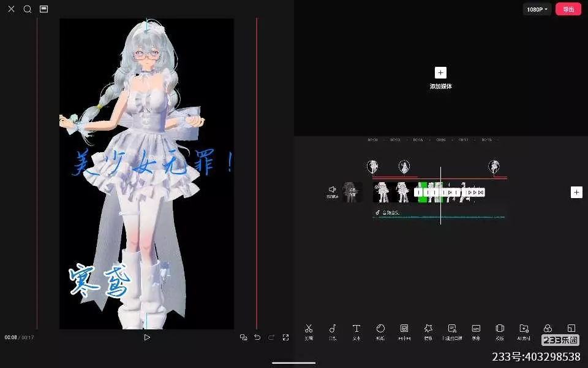Open the star effects tool

428,332
